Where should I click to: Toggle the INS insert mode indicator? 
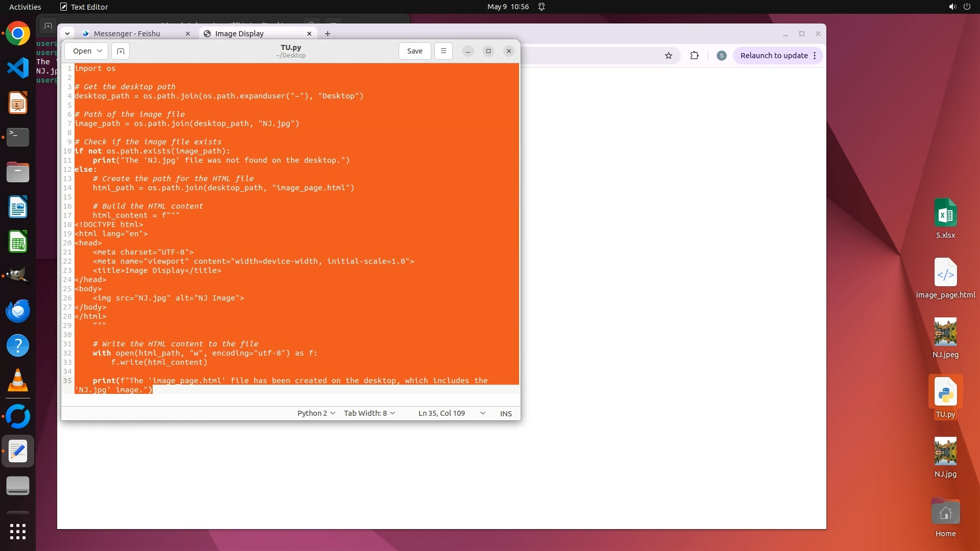505,414
